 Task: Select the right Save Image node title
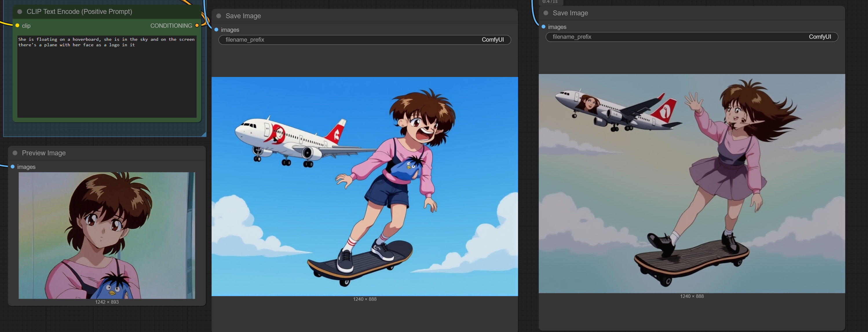(x=570, y=13)
